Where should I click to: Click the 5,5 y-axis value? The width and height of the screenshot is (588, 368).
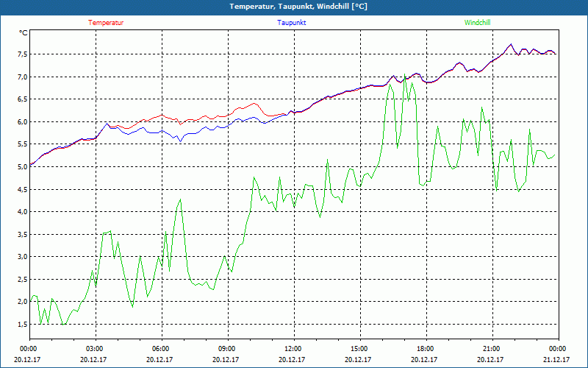point(23,144)
